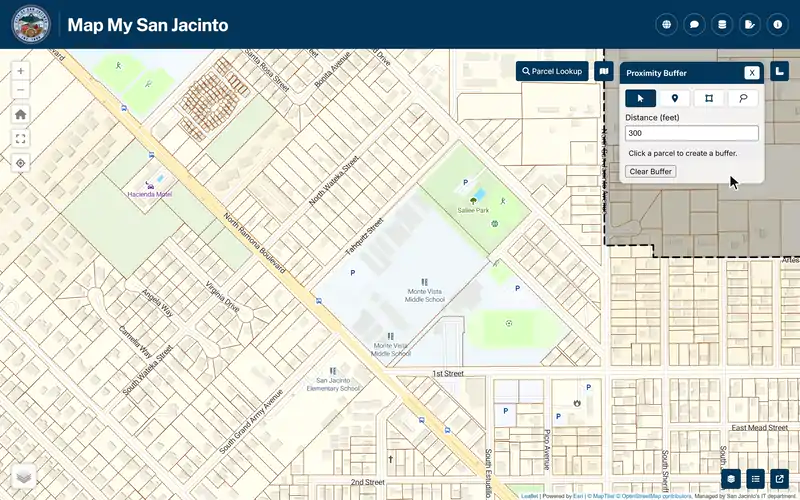Open the Parcel Lookup search
Screen dimensions: 800x500
click(x=552, y=71)
